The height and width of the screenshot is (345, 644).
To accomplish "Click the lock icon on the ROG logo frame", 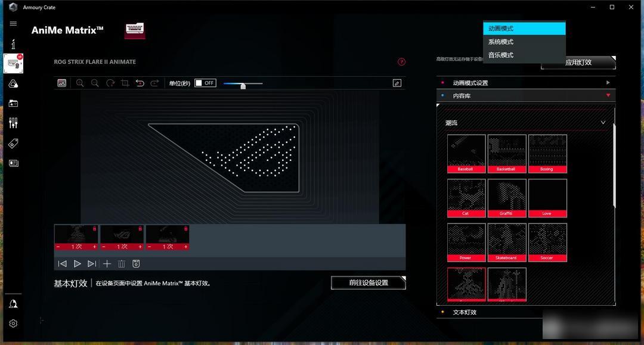I will 140,228.
